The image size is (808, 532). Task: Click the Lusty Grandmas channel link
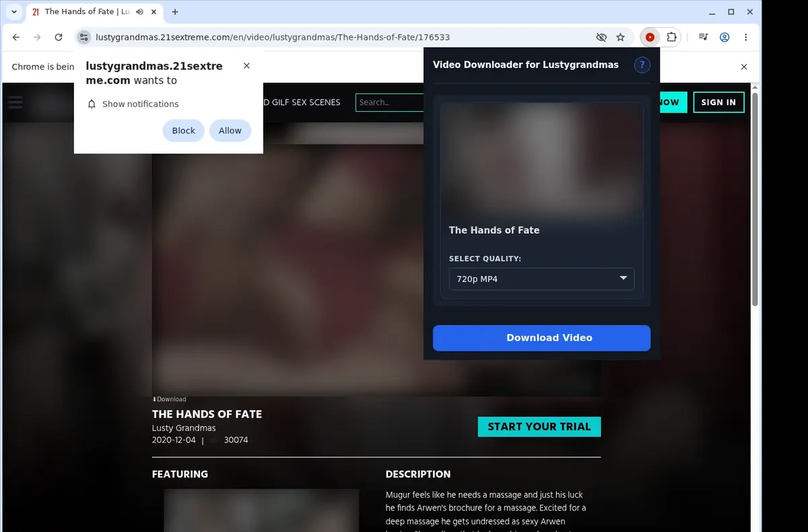pos(184,428)
